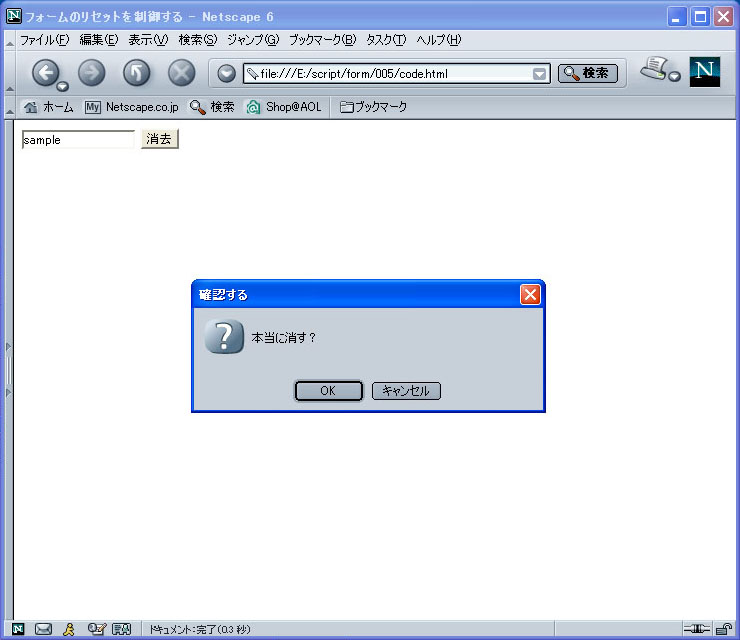Image resolution: width=740 pixels, height=640 pixels.
Task: Click the Forward navigation arrow button
Action: click(91, 73)
